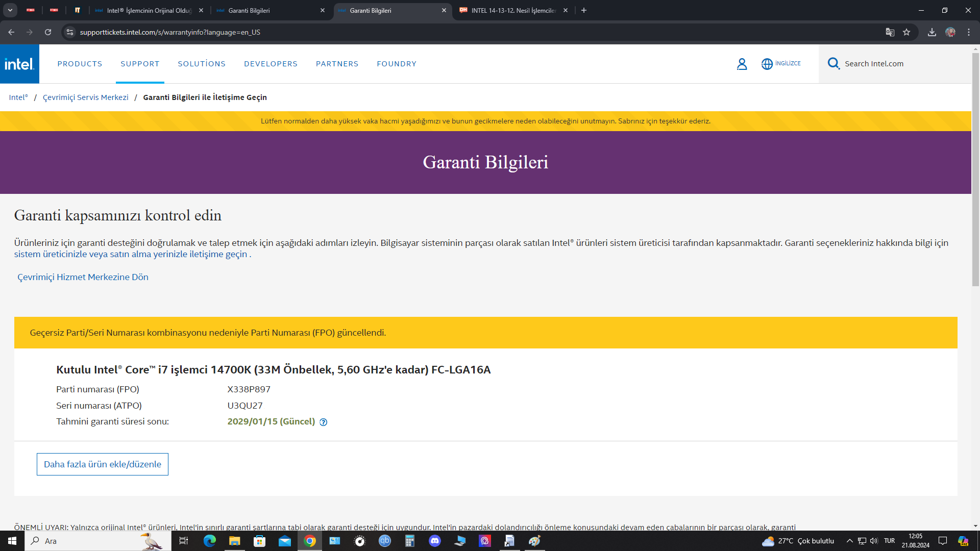Image resolution: width=980 pixels, height=551 pixels.
Task: Open the user account profile icon
Action: click(x=742, y=64)
